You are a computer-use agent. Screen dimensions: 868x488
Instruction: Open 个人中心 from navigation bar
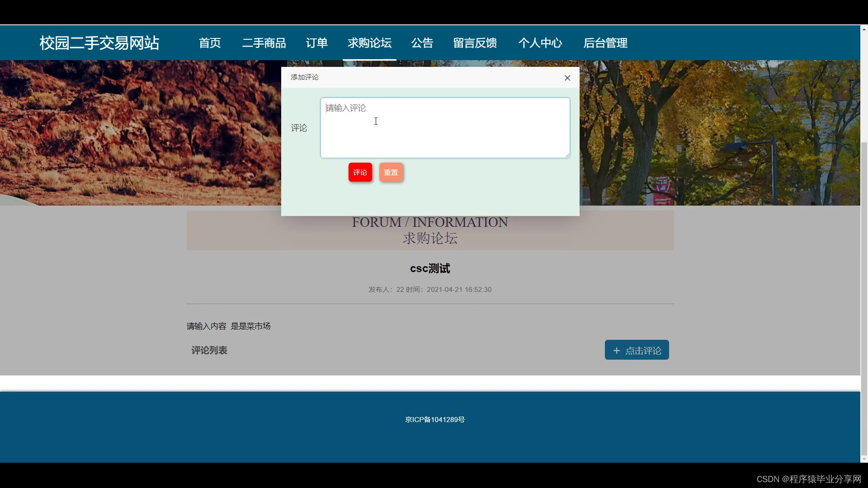point(540,43)
